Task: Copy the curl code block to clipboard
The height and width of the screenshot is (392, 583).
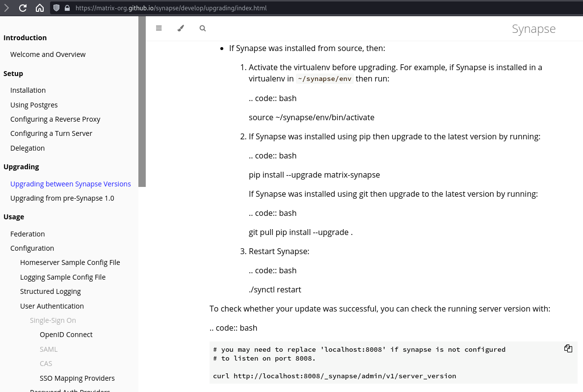Action: (568, 349)
